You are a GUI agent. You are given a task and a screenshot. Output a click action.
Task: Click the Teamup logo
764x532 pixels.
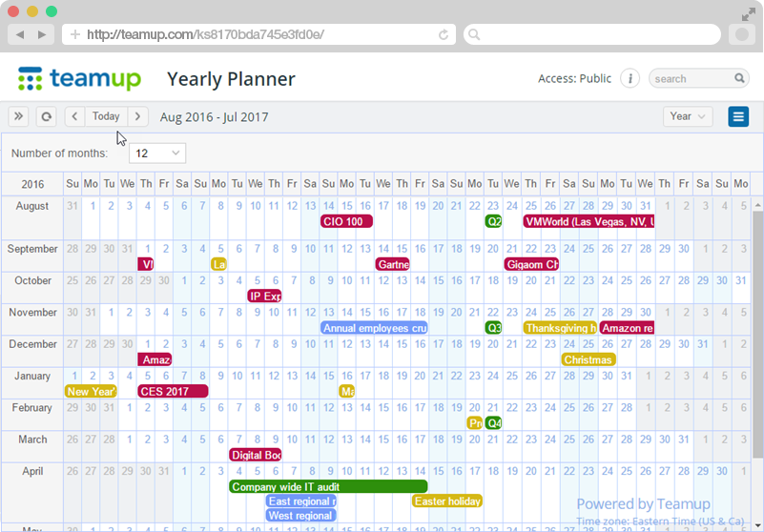80,78
